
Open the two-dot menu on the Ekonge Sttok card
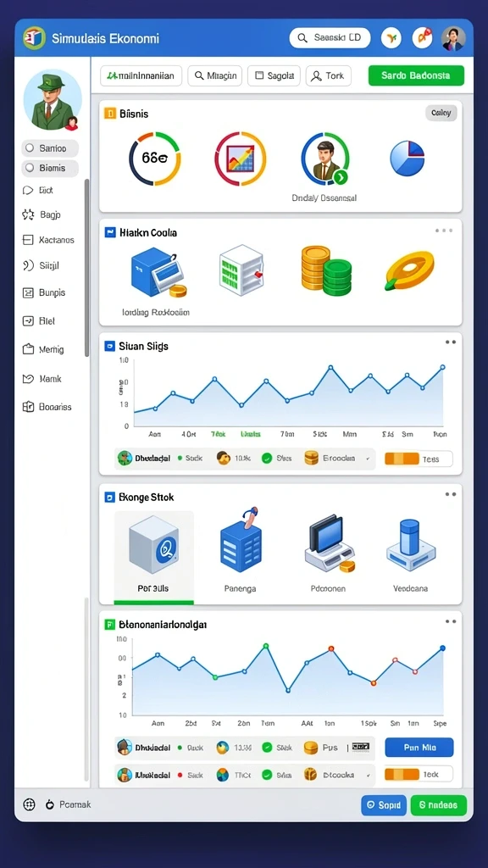pyautogui.click(x=451, y=494)
